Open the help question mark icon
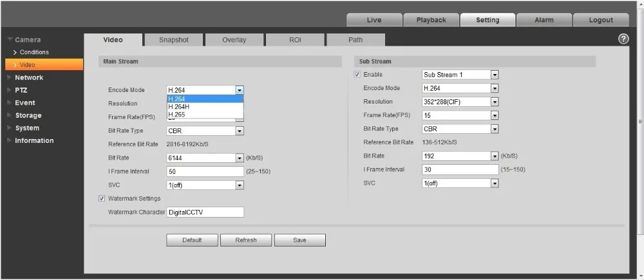The image size is (644, 280). (x=623, y=39)
